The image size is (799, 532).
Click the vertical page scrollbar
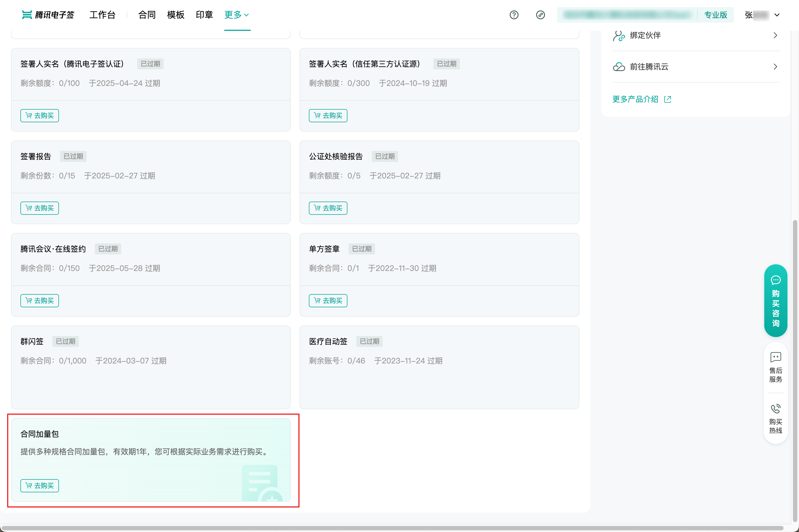tap(795, 371)
